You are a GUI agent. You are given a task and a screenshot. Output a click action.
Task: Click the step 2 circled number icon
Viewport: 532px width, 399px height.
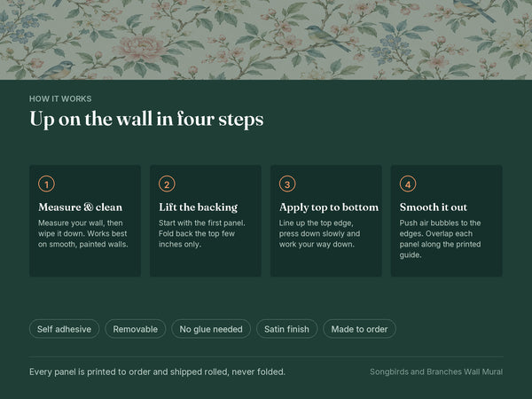(x=167, y=184)
